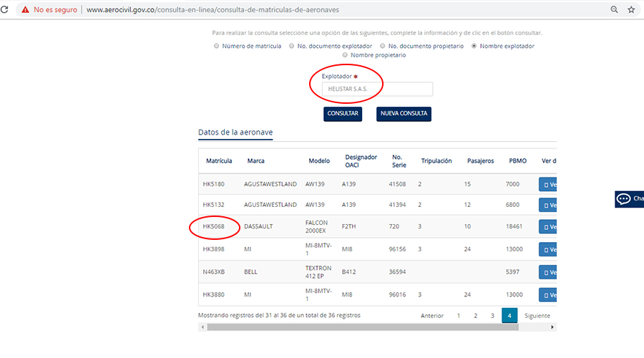
Task: Click the PBMO value 18461
Action: point(514,226)
